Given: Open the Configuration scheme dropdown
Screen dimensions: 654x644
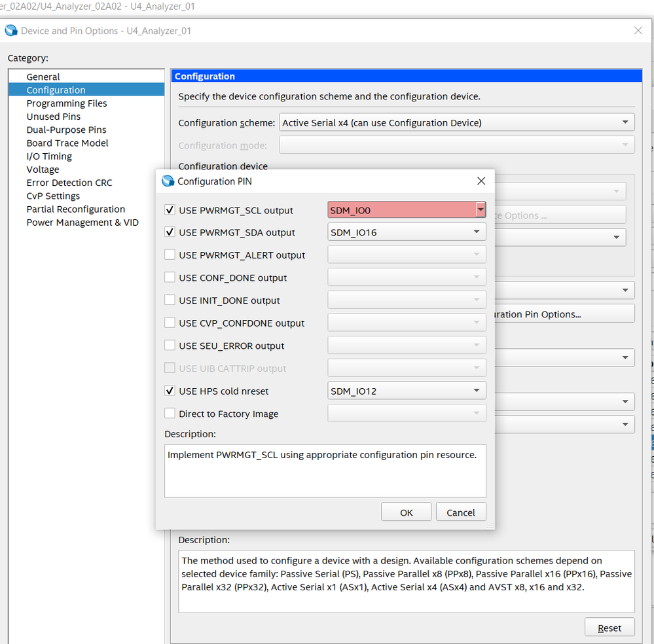Looking at the screenshot, I should (457, 122).
